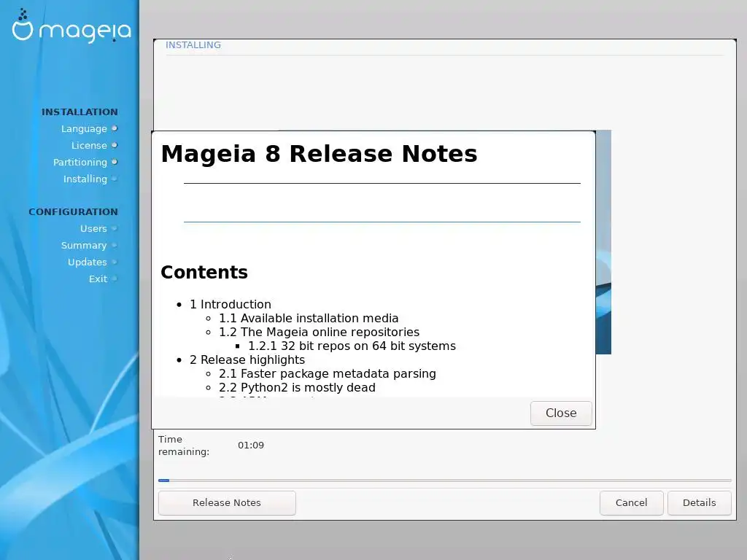This screenshot has width=747, height=560.
Task: Open '1.2.1 32 bit repos on 64 bit systems'
Action: click(352, 346)
